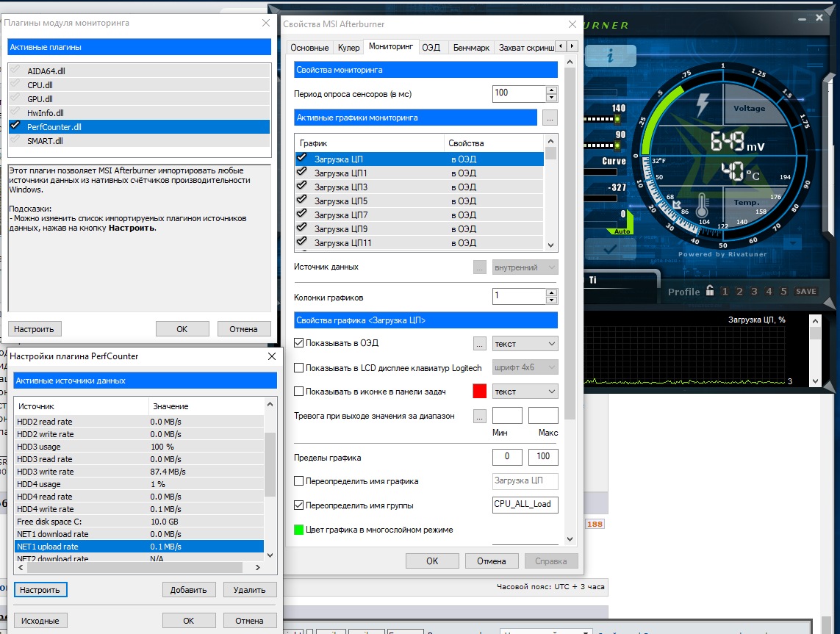840x634 pixels.
Task: Select profile slot 1 in Afterburner
Action: [725, 292]
